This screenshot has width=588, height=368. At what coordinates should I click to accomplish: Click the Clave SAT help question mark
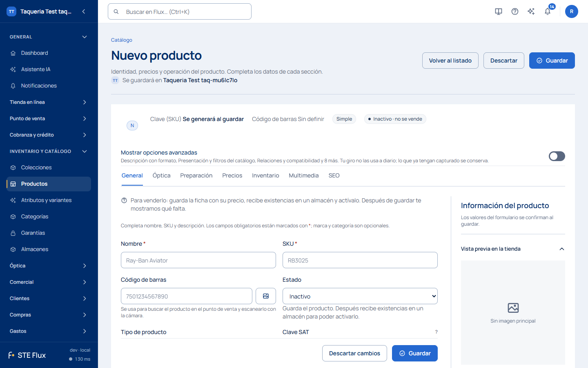(x=436, y=332)
